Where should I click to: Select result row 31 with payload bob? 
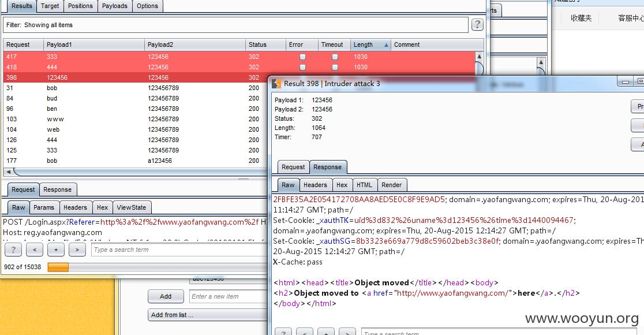click(136, 88)
